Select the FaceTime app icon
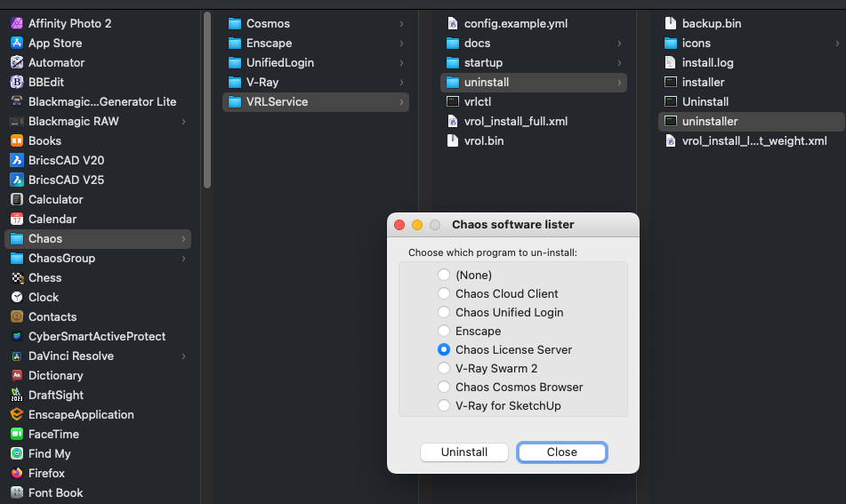This screenshot has height=504, width=846. pos(17,434)
